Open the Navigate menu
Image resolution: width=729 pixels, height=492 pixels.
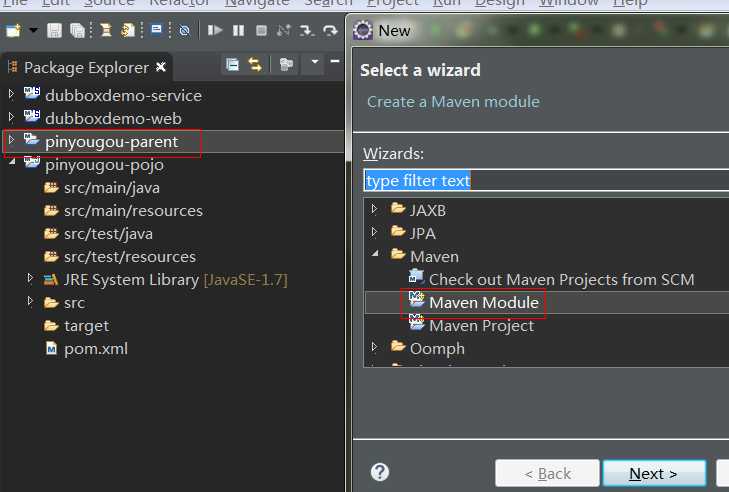(257, 3)
